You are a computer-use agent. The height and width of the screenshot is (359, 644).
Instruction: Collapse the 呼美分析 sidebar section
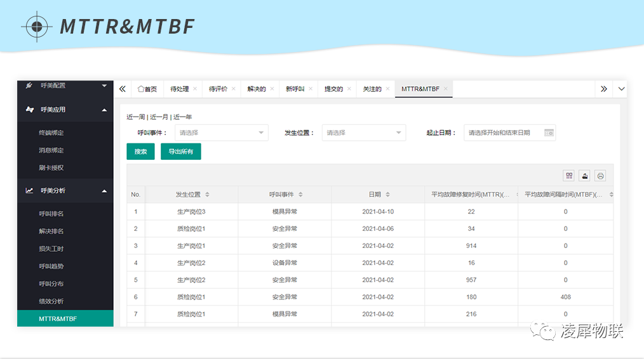tap(104, 190)
